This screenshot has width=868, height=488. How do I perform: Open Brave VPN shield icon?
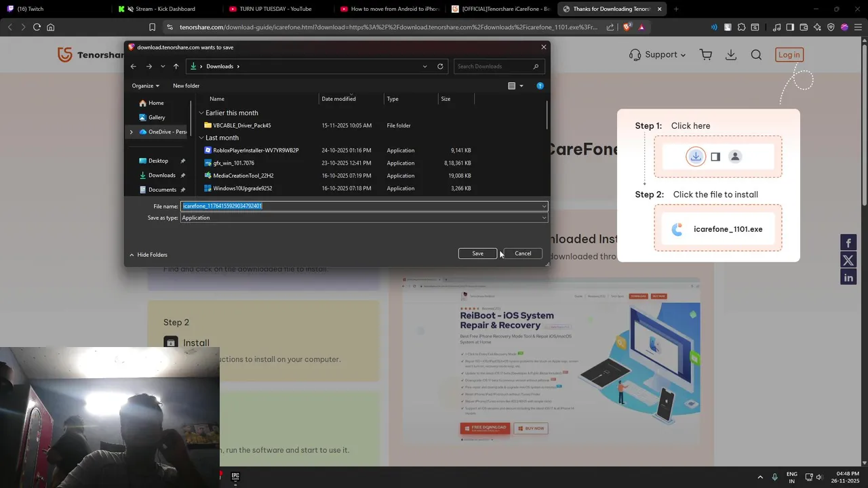tap(831, 27)
